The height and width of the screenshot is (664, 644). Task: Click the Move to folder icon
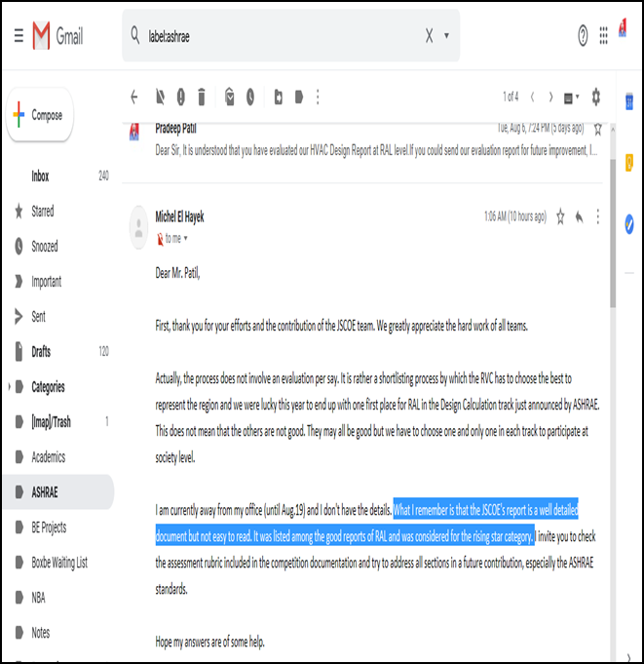278,98
